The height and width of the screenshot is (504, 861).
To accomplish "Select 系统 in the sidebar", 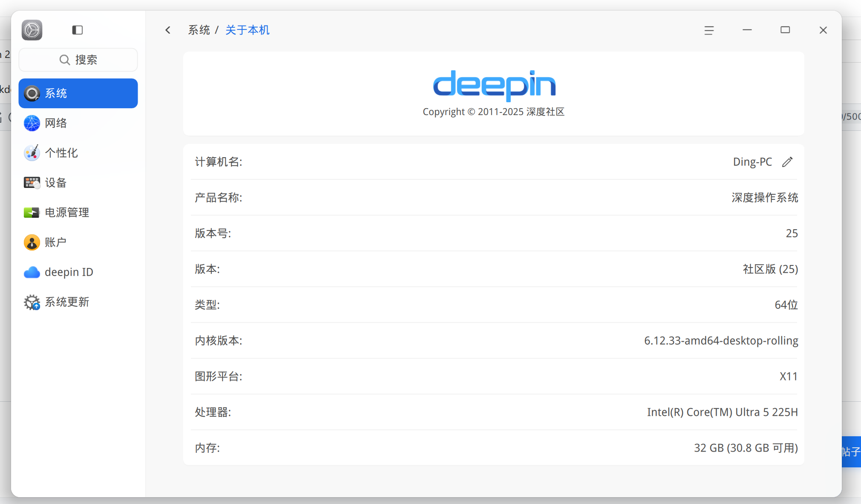I will (x=78, y=93).
